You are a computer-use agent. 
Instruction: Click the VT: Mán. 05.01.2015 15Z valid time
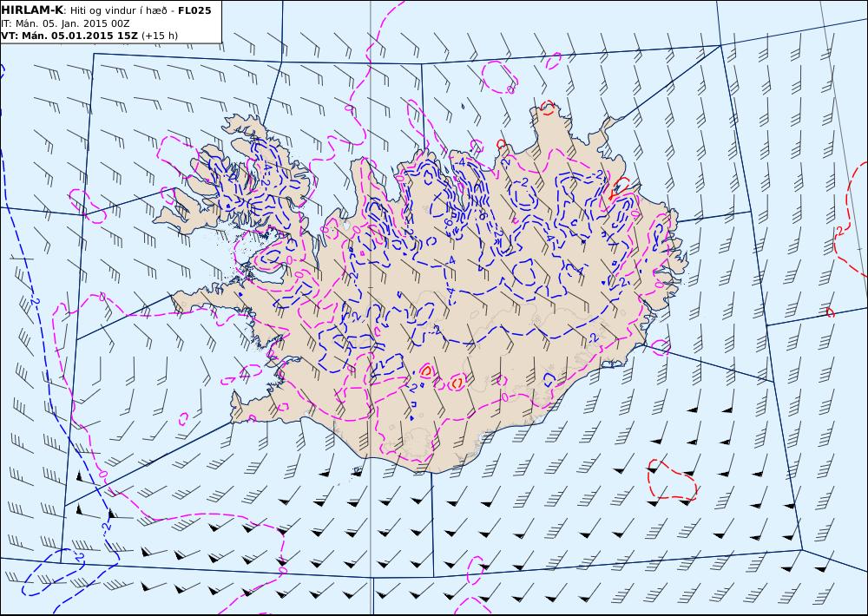point(69,36)
